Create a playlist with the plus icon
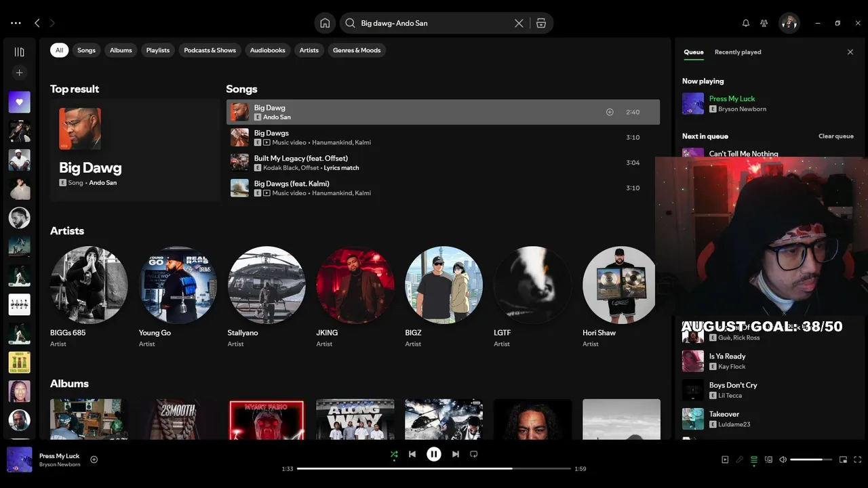868x488 pixels. pos(19,73)
